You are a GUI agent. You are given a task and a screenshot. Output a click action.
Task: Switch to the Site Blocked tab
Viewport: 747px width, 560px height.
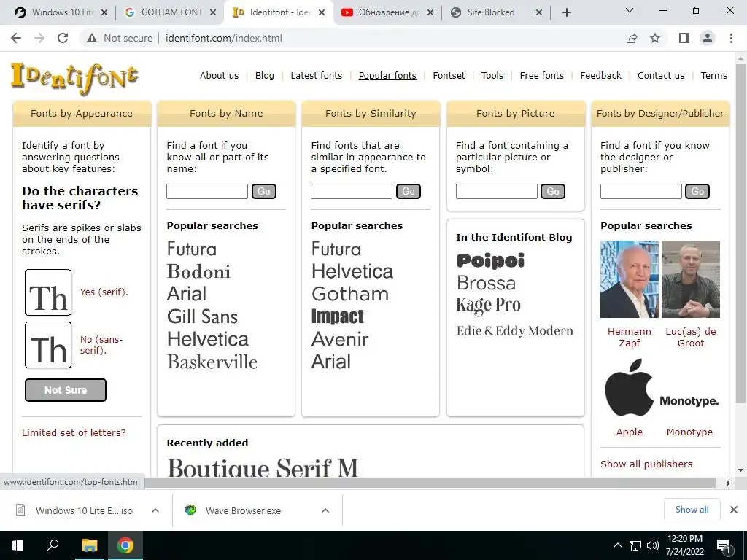(496, 12)
